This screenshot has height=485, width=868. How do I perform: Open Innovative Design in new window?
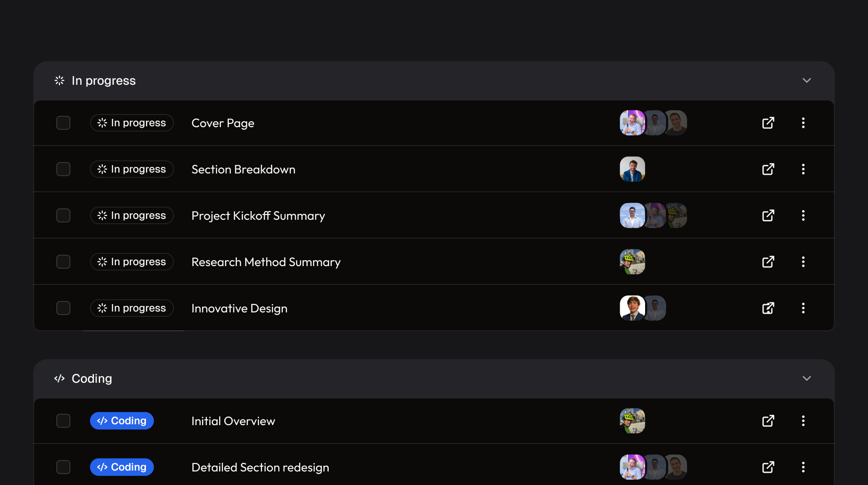[768, 308]
